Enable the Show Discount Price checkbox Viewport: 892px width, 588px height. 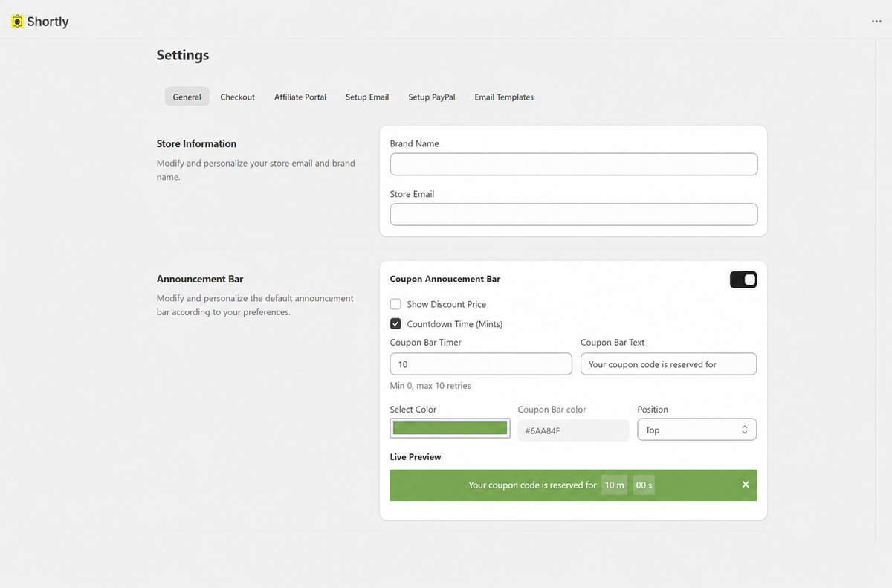[x=395, y=304]
